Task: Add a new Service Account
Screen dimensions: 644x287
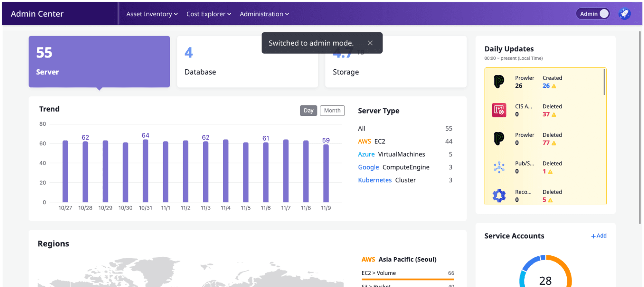Action: 599,236
